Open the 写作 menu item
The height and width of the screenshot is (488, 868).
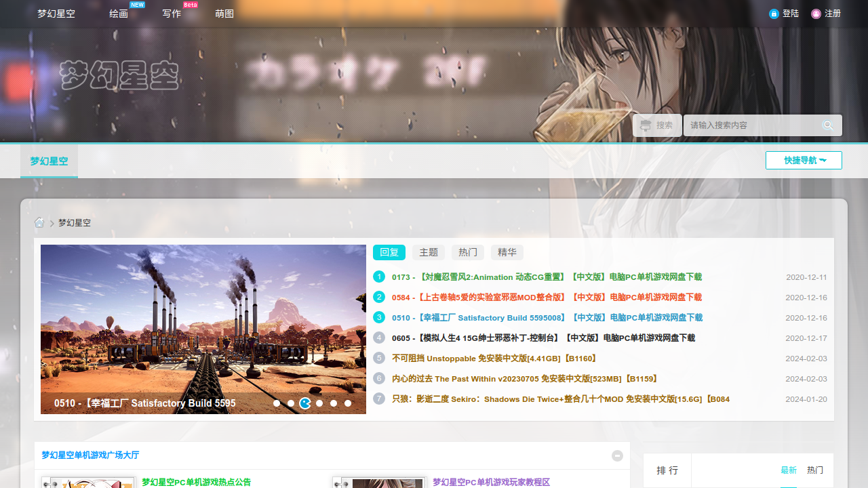pyautogui.click(x=172, y=14)
